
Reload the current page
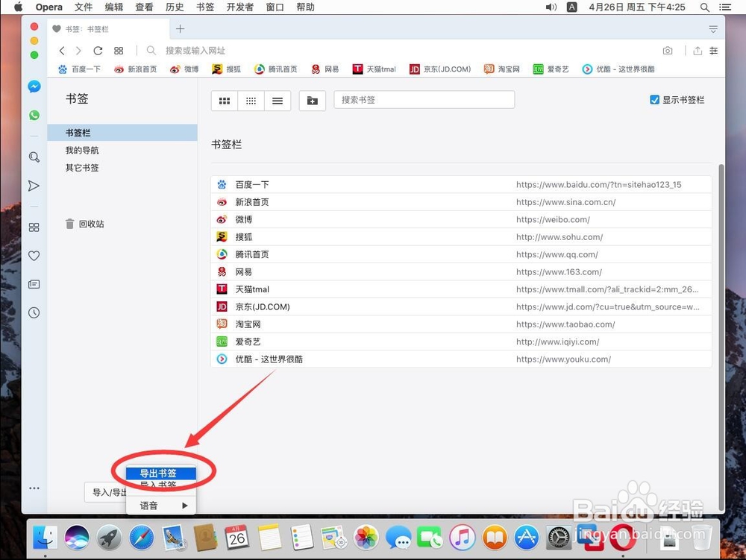98,50
